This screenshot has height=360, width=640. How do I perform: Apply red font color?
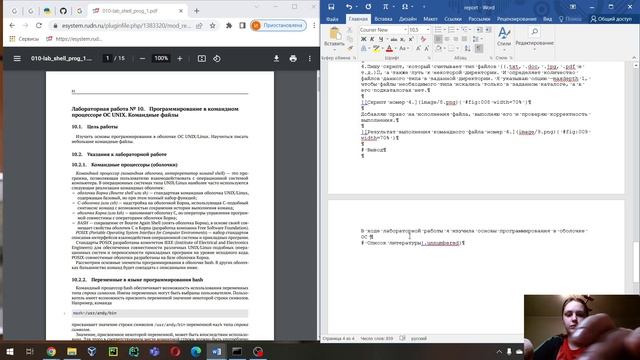(389, 49)
